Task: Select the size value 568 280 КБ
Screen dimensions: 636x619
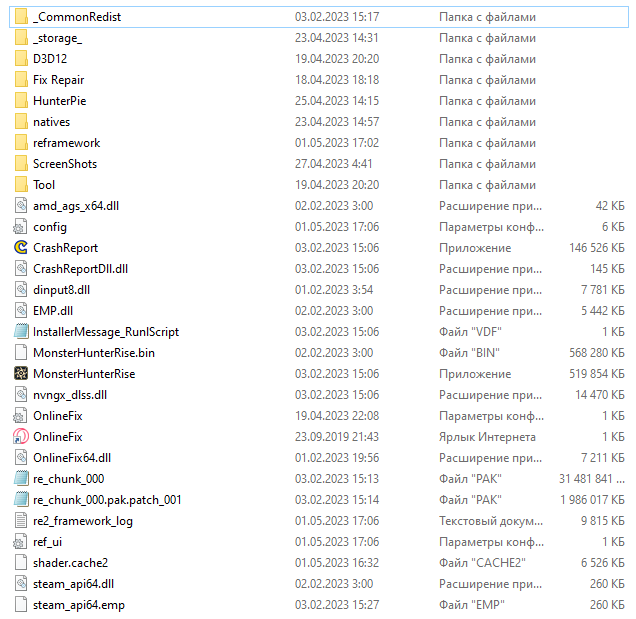Action: pyautogui.click(x=597, y=353)
